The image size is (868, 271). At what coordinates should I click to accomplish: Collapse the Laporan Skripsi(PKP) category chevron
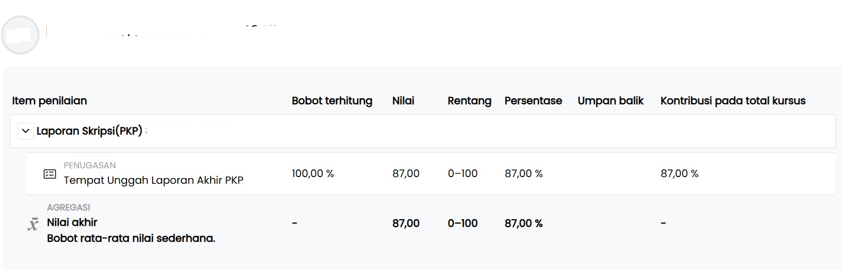[x=26, y=131]
